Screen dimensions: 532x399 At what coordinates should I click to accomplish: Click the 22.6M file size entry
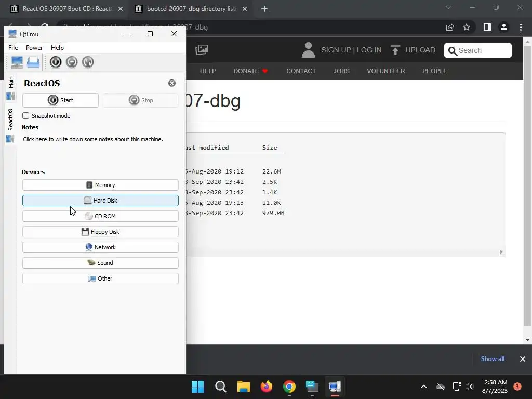tap(271, 171)
